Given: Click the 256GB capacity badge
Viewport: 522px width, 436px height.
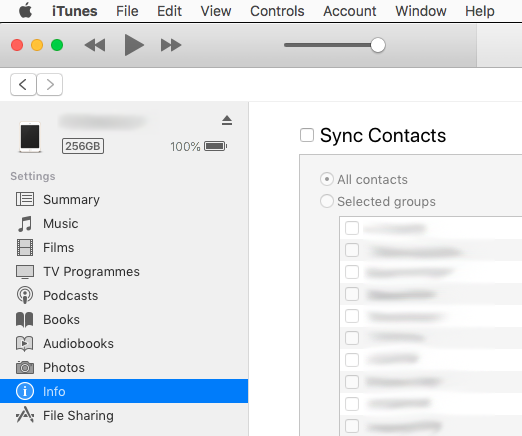Looking at the screenshot, I should click(x=83, y=146).
